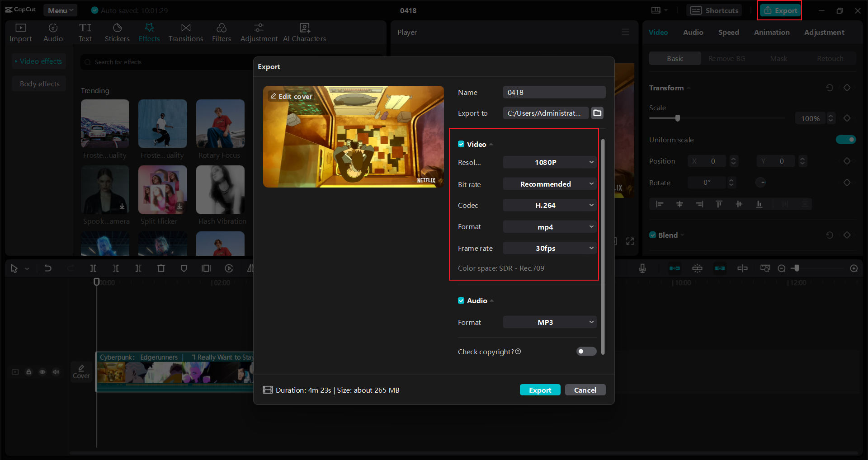Image resolution: width=868 pixels, height=460 pixels.
Task: Browse for export folder location
Action: tap(597, 113)
